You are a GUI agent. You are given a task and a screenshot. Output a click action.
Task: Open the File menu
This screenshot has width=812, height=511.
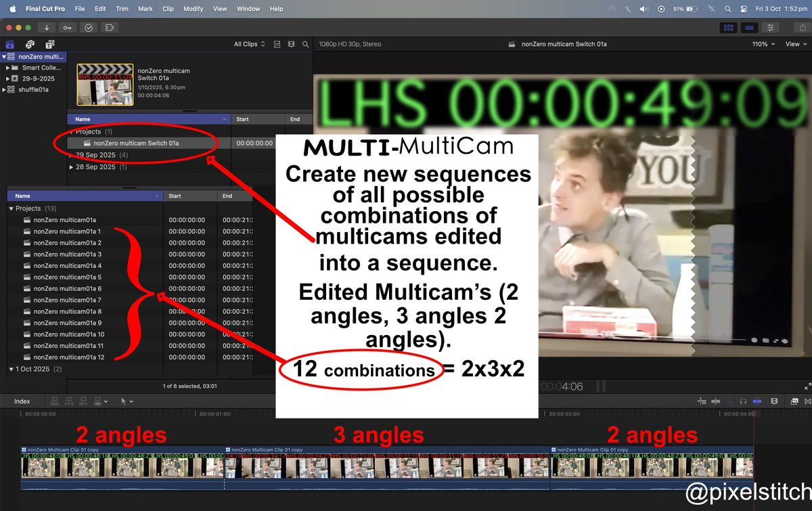coord(80,9)
